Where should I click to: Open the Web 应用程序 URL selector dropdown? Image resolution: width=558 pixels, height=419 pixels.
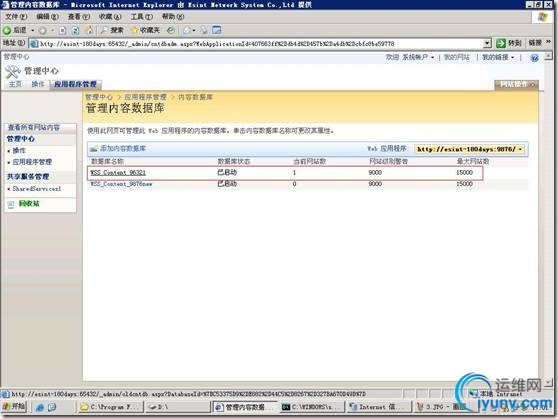pos(470,149)
